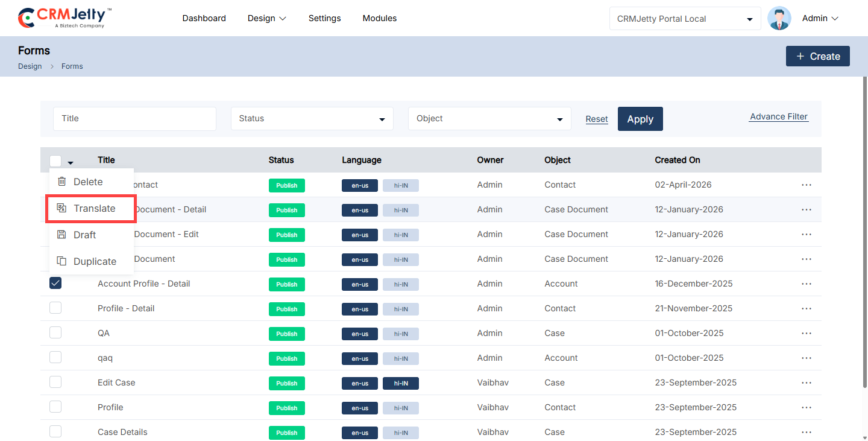
Task: Go to the Modules menu item
Action: click(380, 18)
